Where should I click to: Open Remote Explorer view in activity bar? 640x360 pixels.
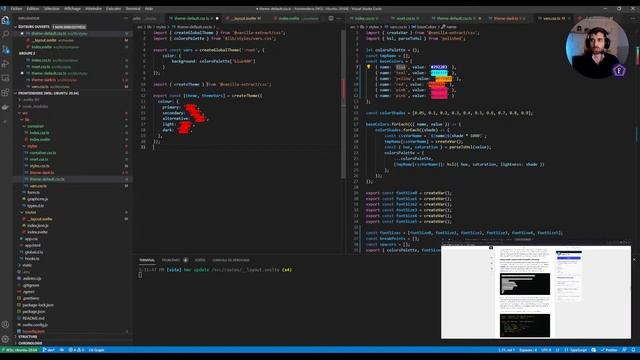(6, 78)
